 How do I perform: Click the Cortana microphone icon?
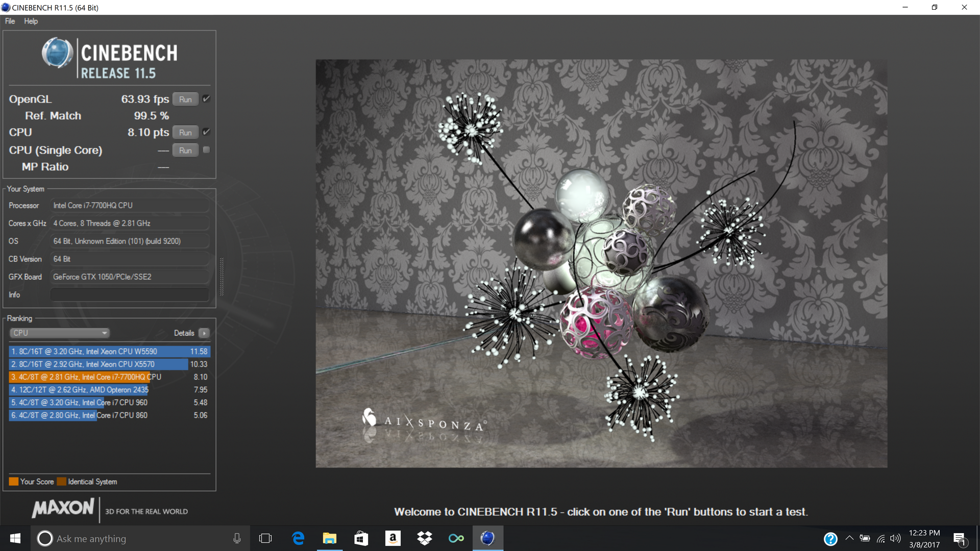point(237,538)
